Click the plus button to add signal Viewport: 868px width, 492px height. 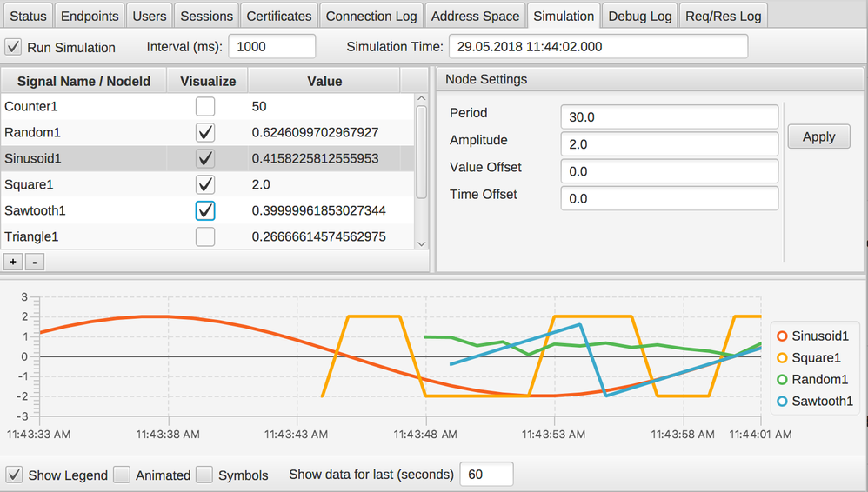point(13,262)
